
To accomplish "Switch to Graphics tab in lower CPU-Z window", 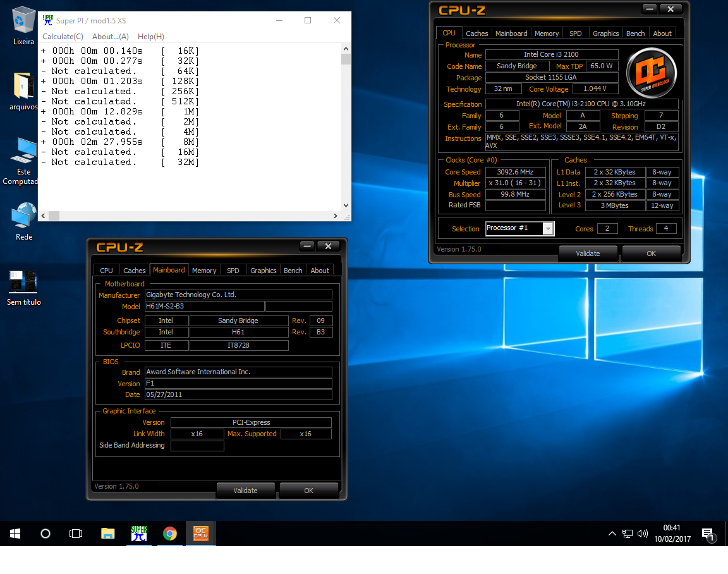I will click(x=264, y=271).
